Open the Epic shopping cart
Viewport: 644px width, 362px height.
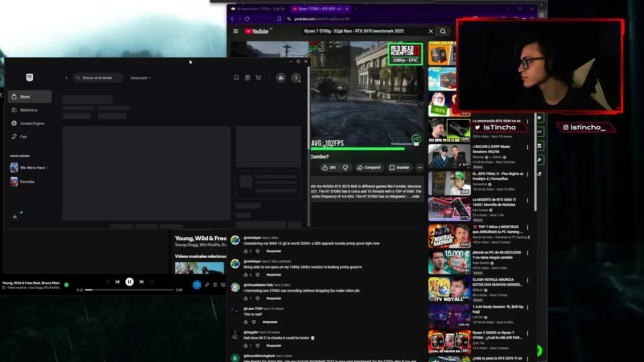click(259, 77)
